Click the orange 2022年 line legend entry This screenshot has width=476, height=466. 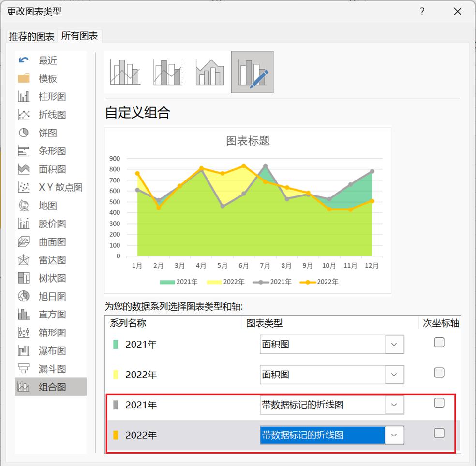coord(319,282)
